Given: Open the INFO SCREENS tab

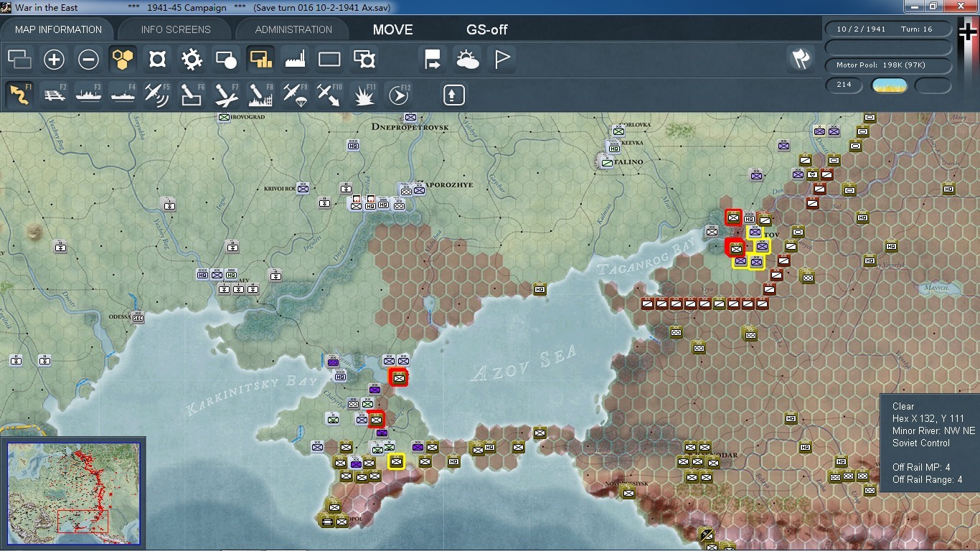Looking at the screenshot, I should 176,29.
